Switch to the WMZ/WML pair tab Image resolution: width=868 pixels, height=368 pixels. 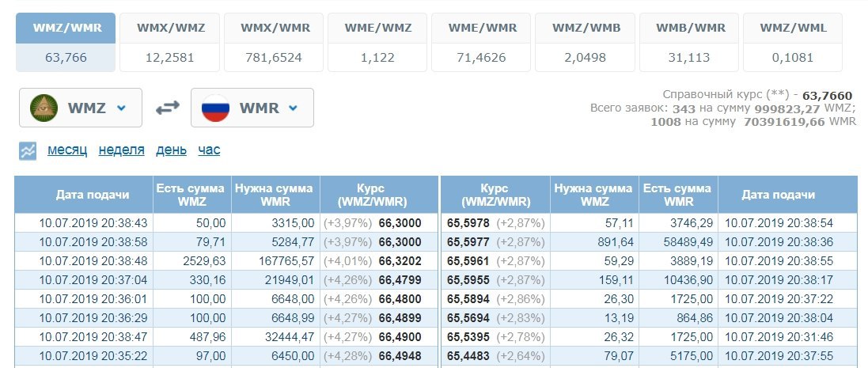[793, 42]
